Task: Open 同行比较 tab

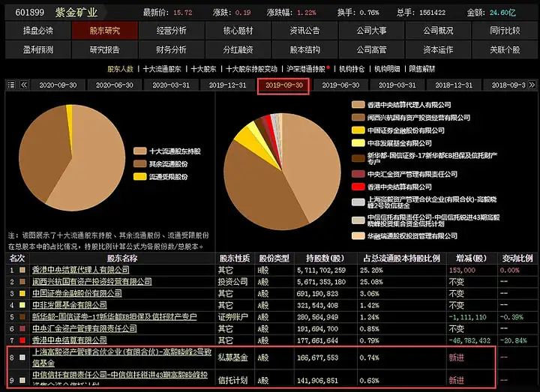Action: [x=505, y=31]
